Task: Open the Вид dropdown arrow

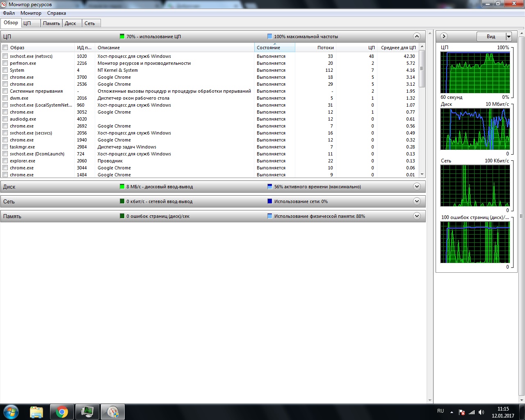Action: (x=509, y=37)
